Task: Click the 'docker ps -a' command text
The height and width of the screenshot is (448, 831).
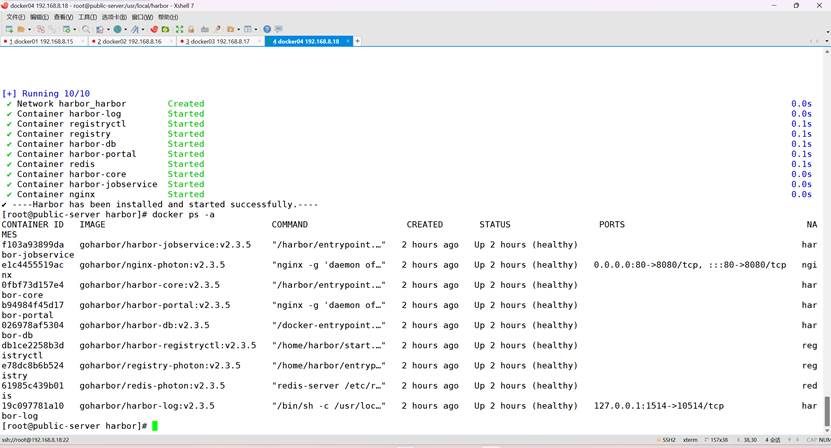Action: tap(183, 214)
